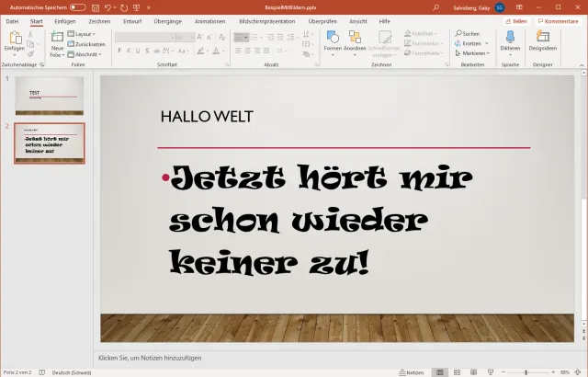Toggle text Shadow (S) formatting
Image resolution: width=588 pixels, height=377 pixels.
(x=147, y=51)
